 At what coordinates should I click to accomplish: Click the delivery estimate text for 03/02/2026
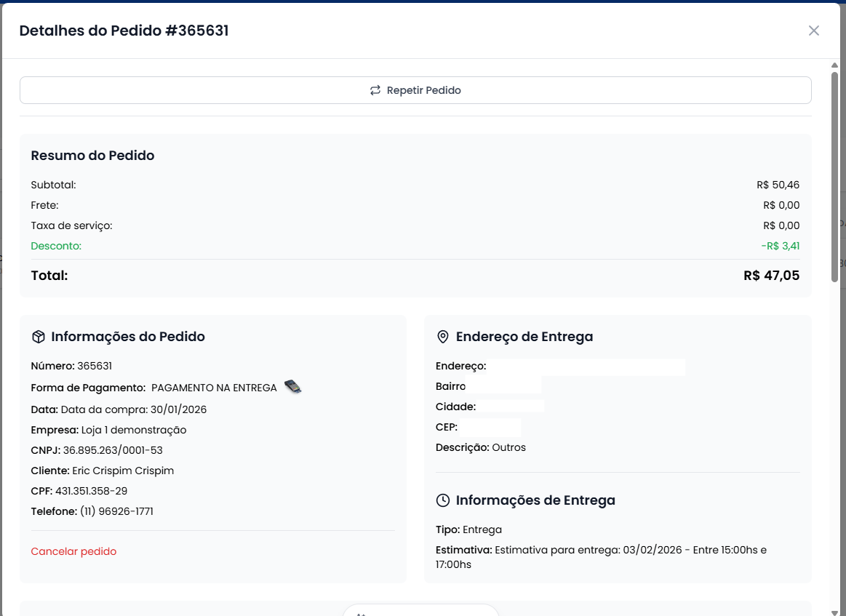[630, 550]
